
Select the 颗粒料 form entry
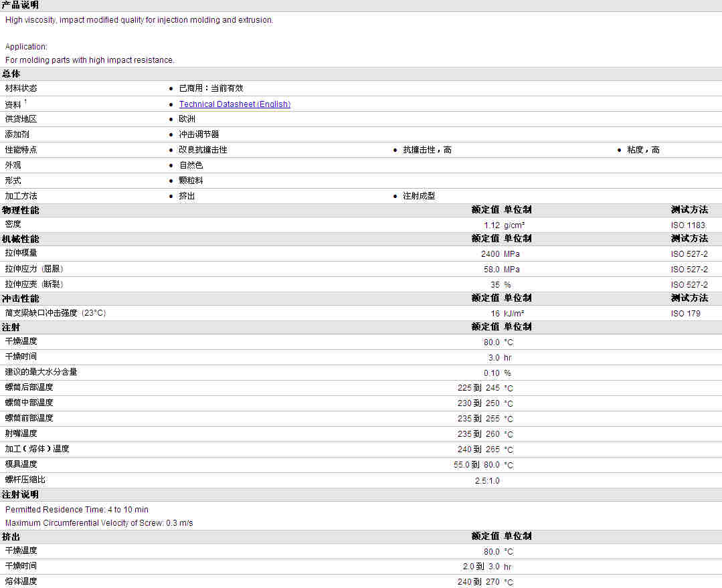pyautogui.click(x=191, y=181)
